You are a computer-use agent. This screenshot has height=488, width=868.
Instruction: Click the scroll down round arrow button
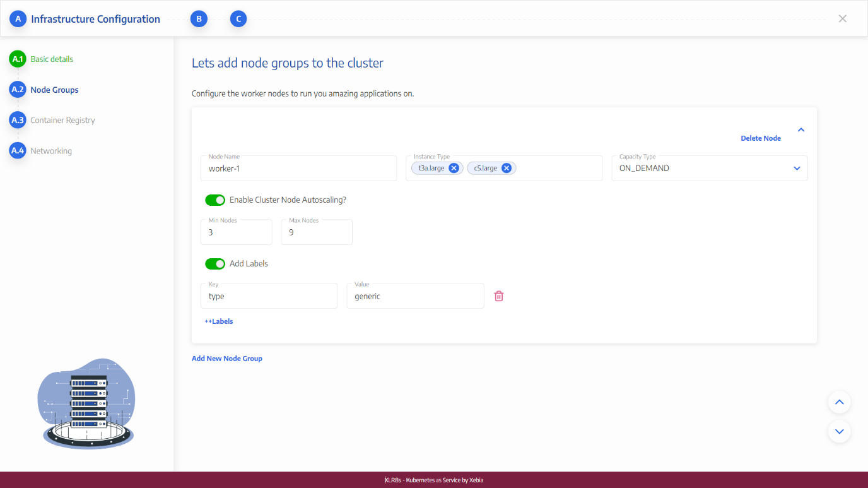pyautogui.click(x=839, y=431)
